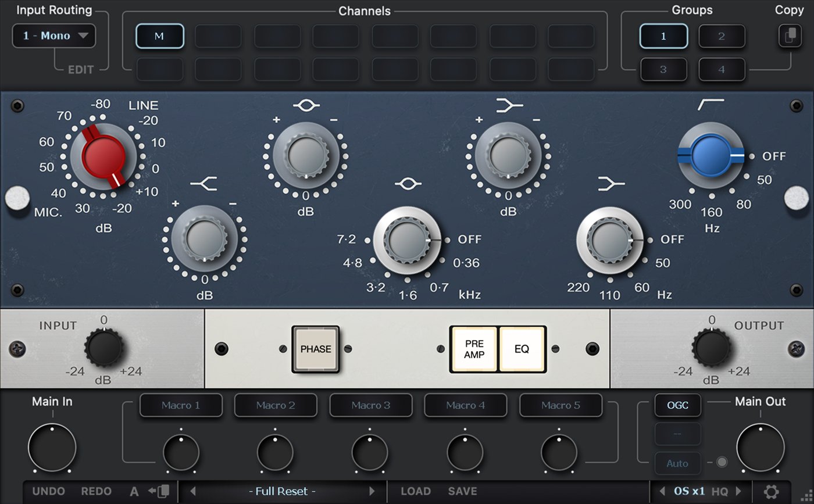This screenshot has width=814, height=504.
Task: Click the copy A to B icon
Action: tap(158, 492)
